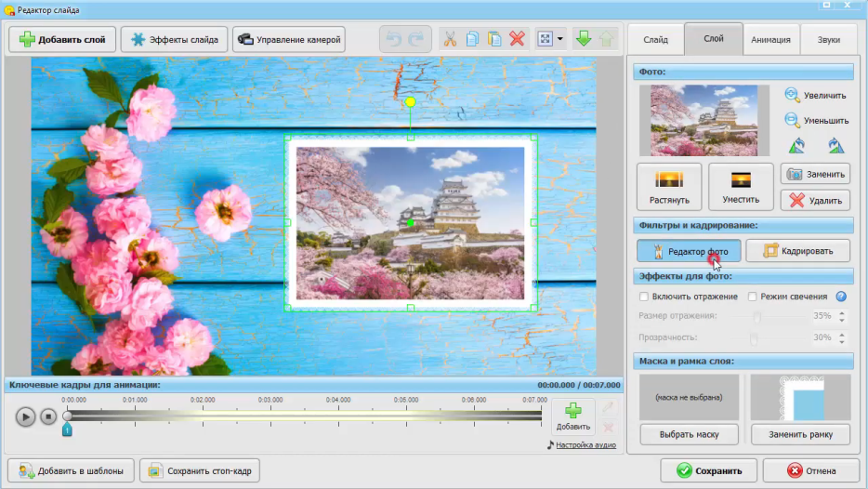Delete layer with red X toolbar icon
This screenshot has width=868, height=489.
(x=518, y=39)
